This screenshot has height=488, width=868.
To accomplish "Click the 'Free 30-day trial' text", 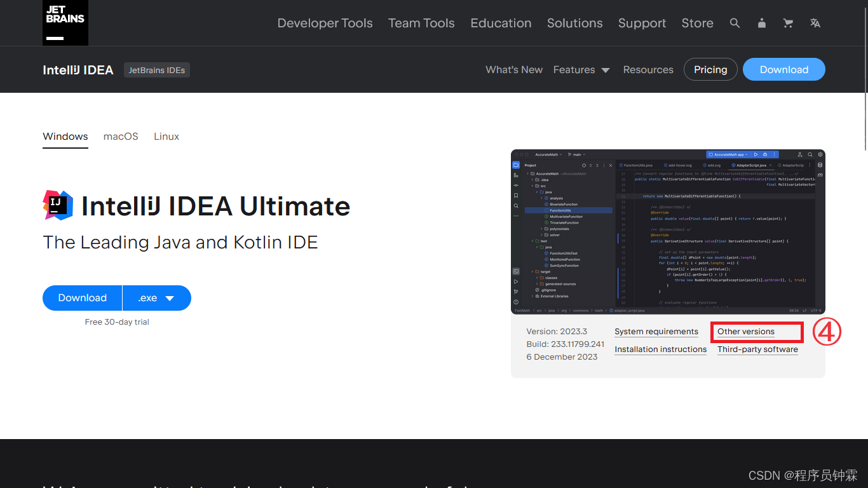I will tap(117, 322).
